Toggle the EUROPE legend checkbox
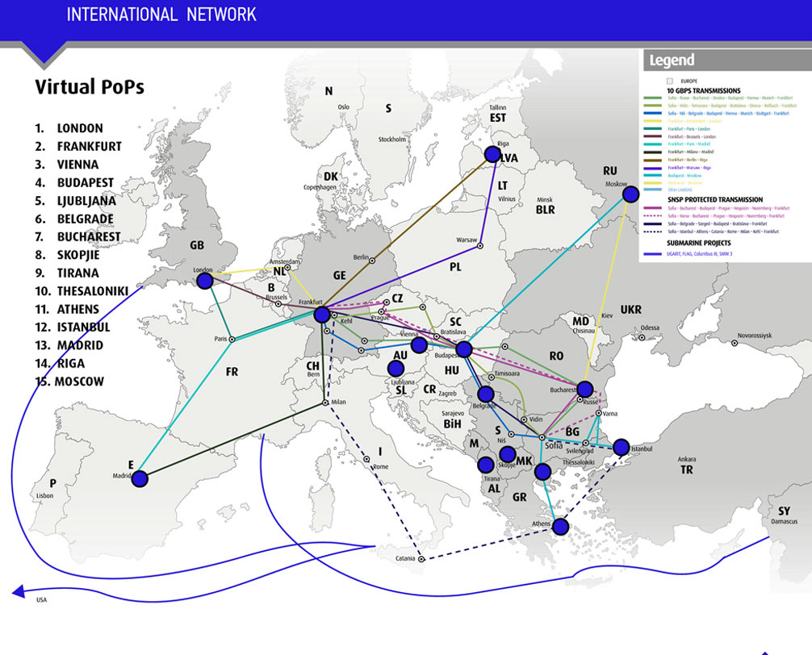The image size is (812, 655). [x=669, y=81]
